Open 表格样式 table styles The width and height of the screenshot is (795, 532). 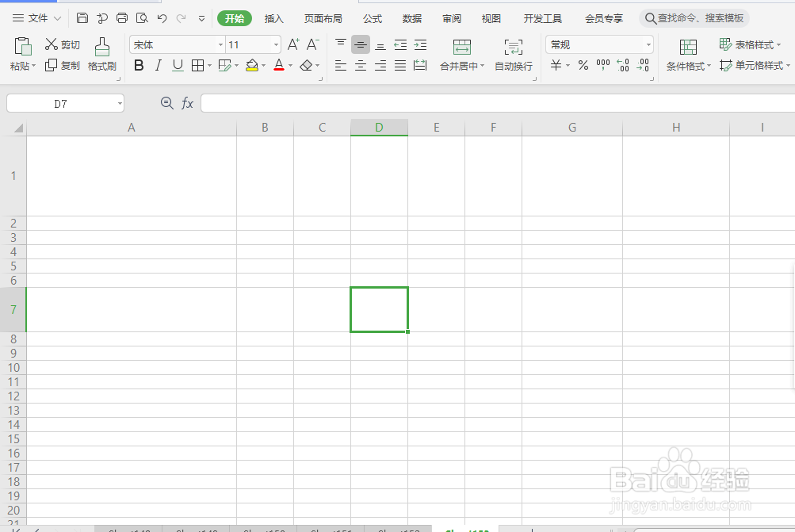pos(750,44)
